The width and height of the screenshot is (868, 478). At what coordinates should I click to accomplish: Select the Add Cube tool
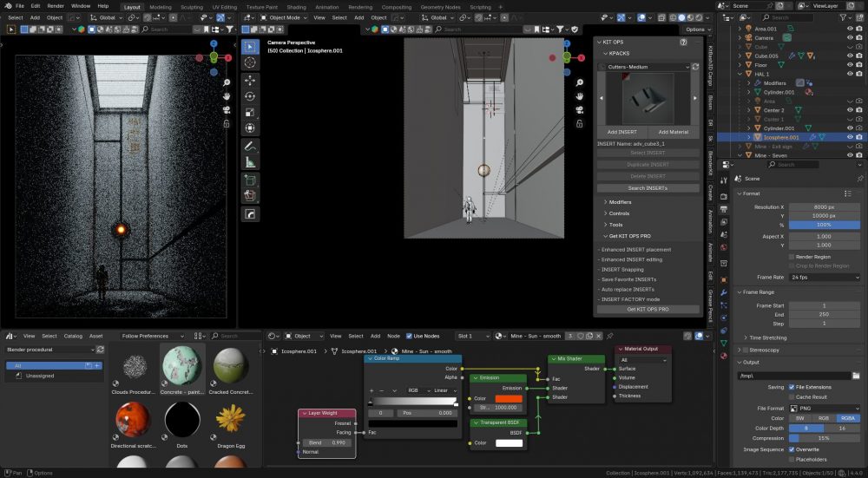(x=250, y=180)
